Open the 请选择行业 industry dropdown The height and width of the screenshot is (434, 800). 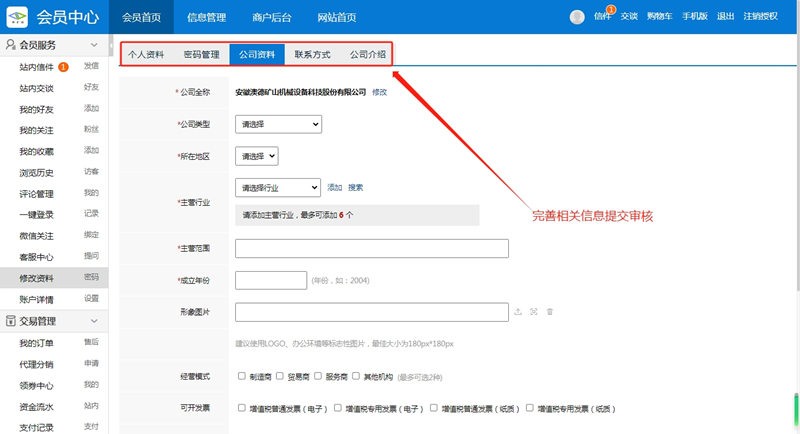(x=278, y=187)
